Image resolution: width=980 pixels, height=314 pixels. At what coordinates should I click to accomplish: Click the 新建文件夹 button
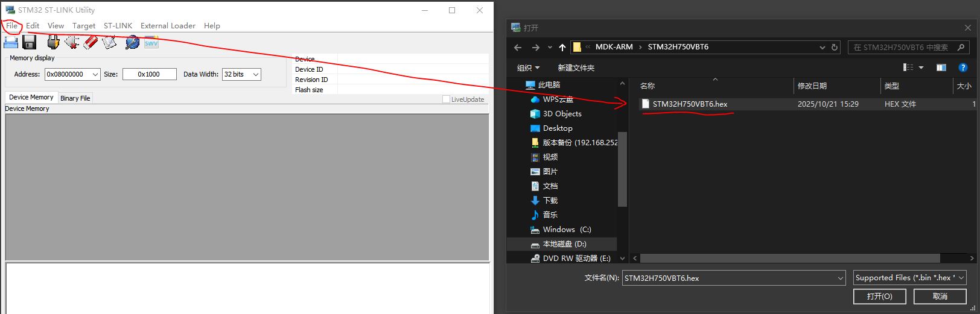click(576, 68)
